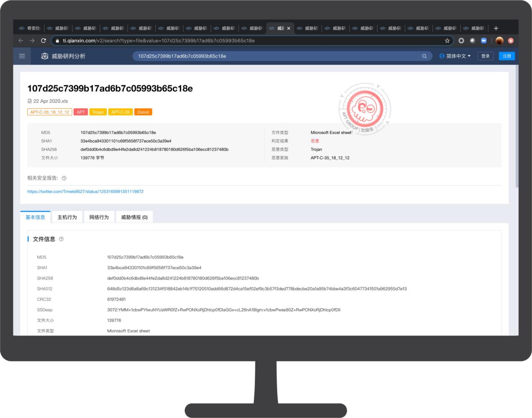Click the hash search input field
This screenshot has height=418, width=532.
click(277, 56)
